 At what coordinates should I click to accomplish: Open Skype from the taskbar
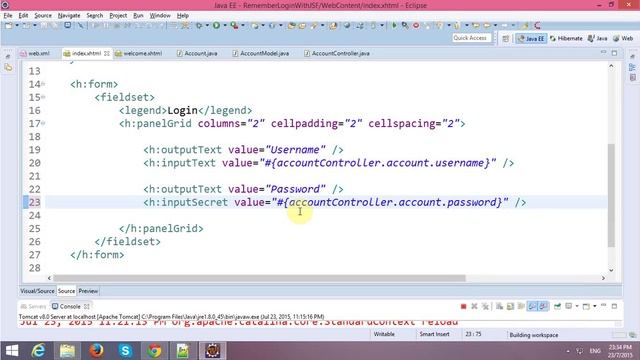coord(125,351)
